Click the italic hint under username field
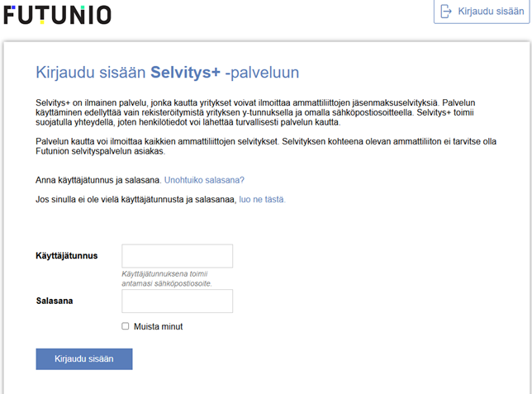Image resolution: width=532 pixels, height=394 pixels. coord(167,278)
